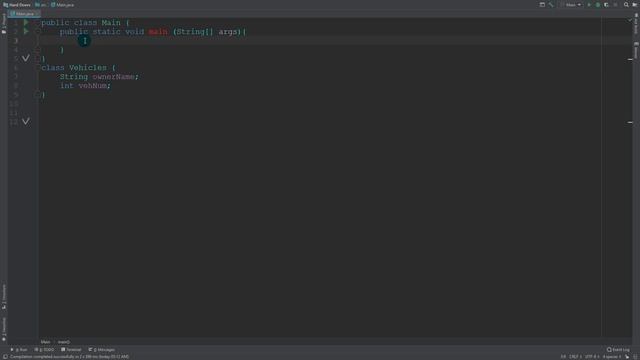Click the right-side tool window stripe at the top
Viewport: 640px width, 360px height.
tap(636, 24)
